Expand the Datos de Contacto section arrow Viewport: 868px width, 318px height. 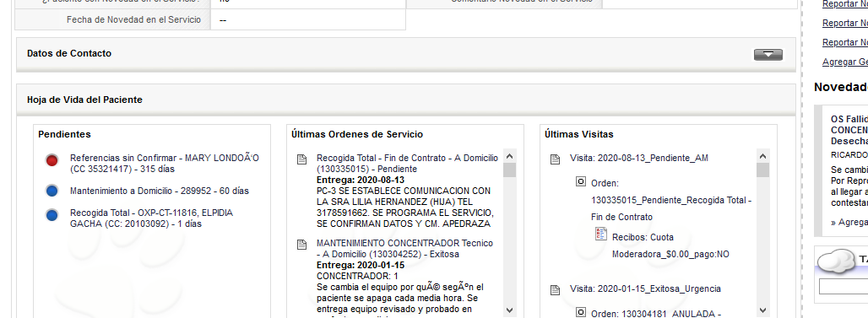click(768, 54)
